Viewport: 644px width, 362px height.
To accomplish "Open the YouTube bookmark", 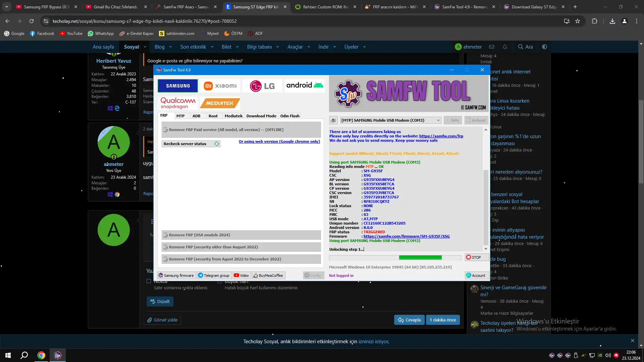I will click(x=71, y=34).
